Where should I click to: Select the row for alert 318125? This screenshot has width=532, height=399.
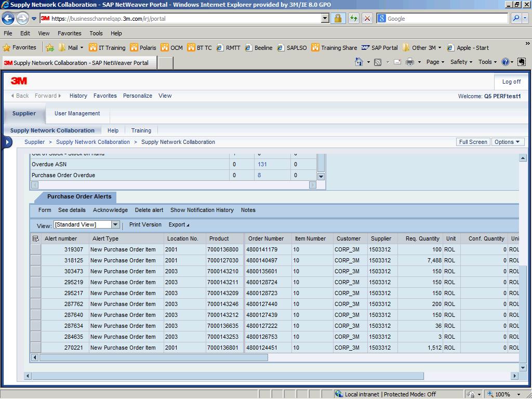tap(36, 260)
